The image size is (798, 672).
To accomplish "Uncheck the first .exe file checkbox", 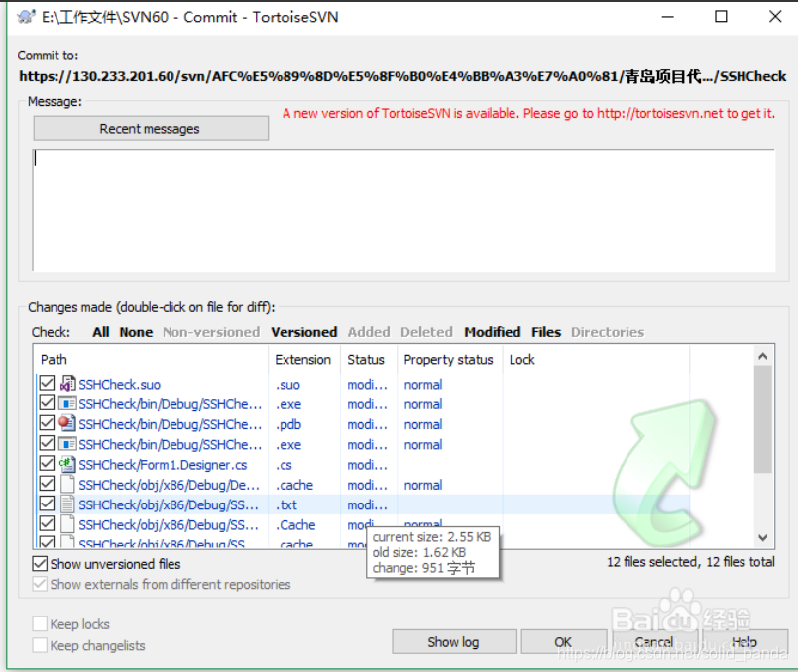I will pyautogui.click(x=47, y=402).
